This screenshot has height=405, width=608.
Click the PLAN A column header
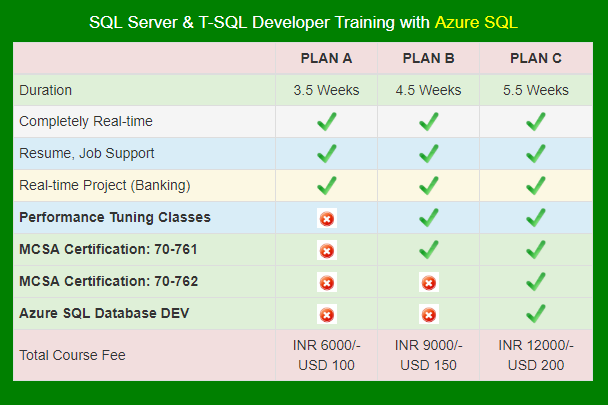[x=326, y=58]
